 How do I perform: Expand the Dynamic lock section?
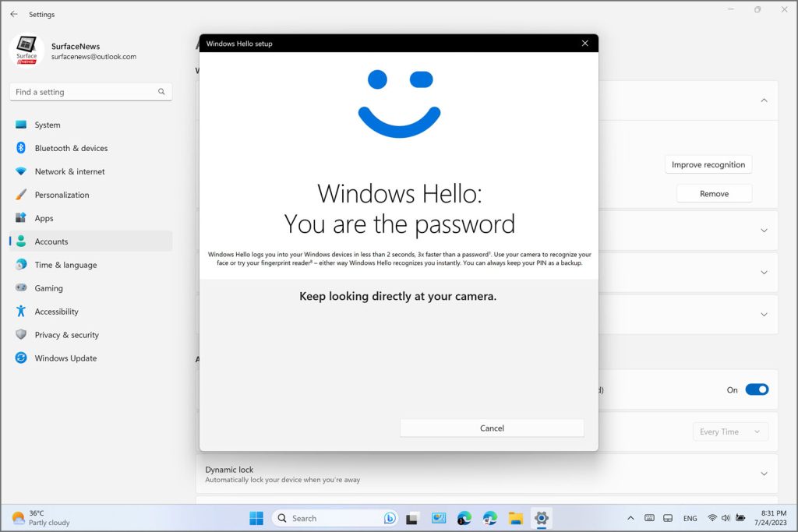[764, 474]
